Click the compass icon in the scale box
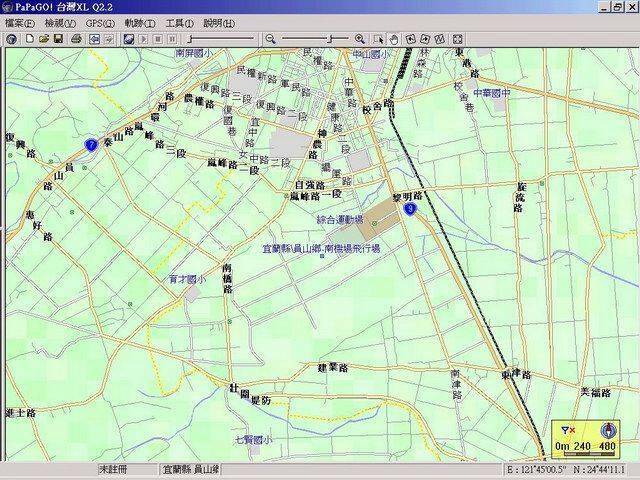 pos(608,430)
